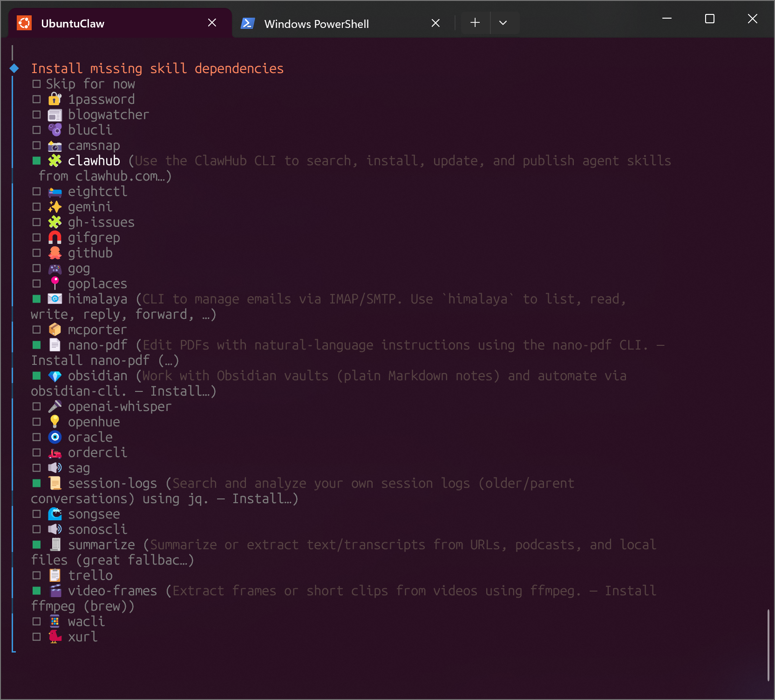The height and width of the screenshot is (700, 775).
Task: Check the xurl checkbox
Action: coord(36,637)
